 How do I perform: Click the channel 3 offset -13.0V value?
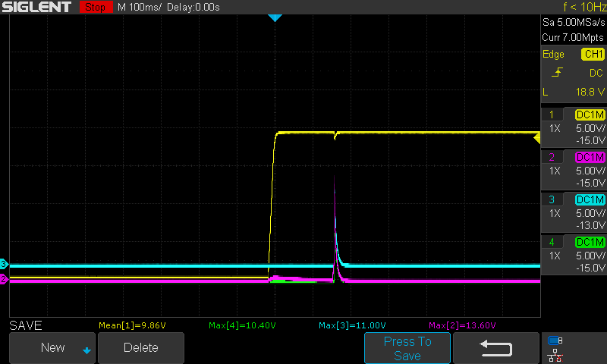pyautogui.click(x=590, y=225)
